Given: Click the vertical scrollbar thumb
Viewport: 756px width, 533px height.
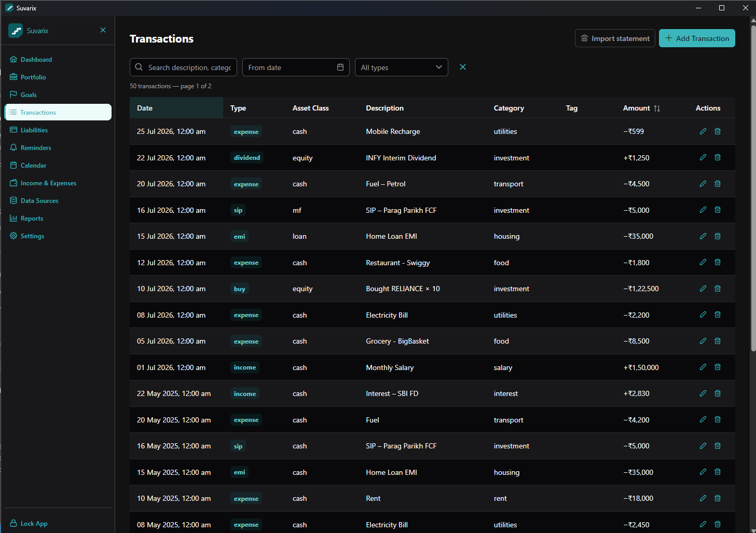Looking at the screenshot, I should tap(753, 188).
